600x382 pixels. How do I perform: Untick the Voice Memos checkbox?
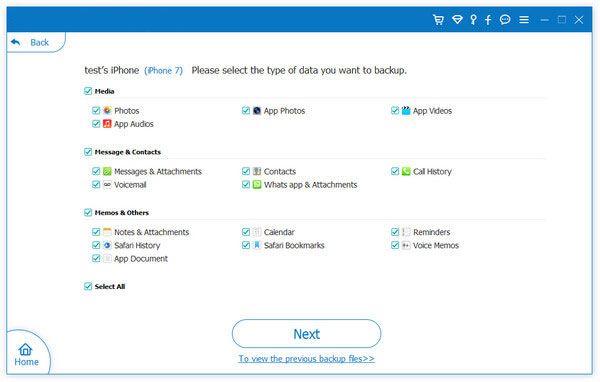point(395,245)
